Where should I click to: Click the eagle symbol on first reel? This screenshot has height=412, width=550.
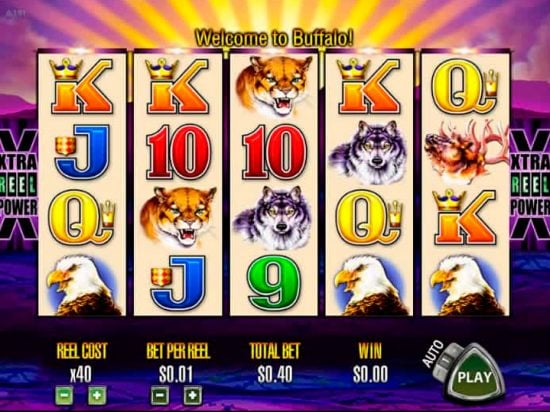point(83,286)
